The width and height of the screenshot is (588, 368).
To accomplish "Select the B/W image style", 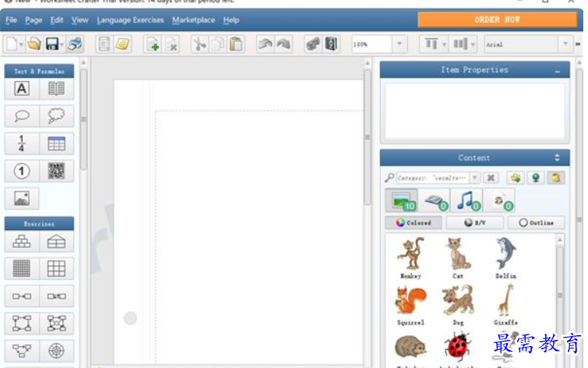I will coord(475,223).
